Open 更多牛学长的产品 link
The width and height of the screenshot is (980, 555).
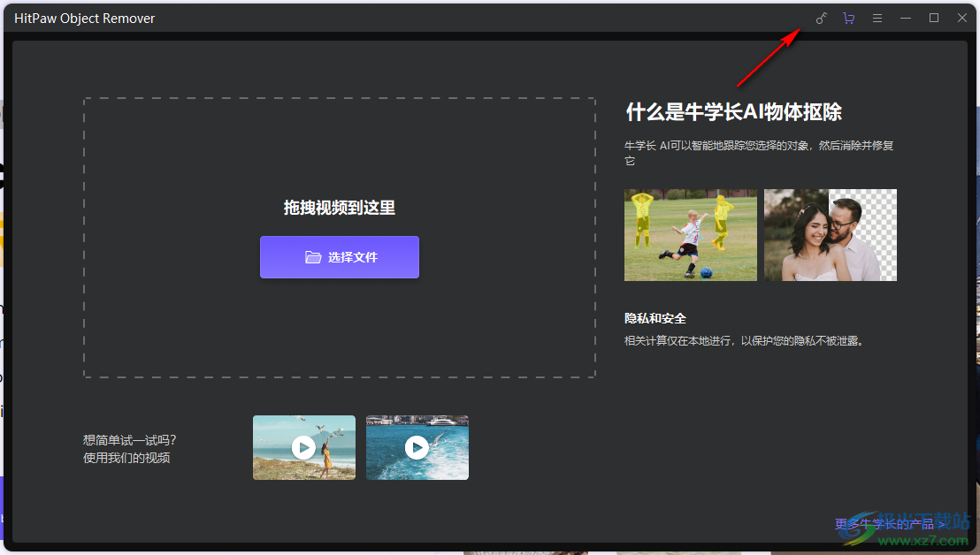point(890,524)
